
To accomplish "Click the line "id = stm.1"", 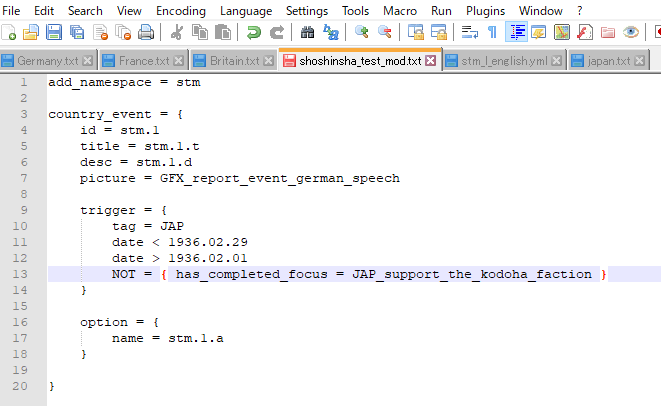I will pyautogui.click(x=120, y=130).
